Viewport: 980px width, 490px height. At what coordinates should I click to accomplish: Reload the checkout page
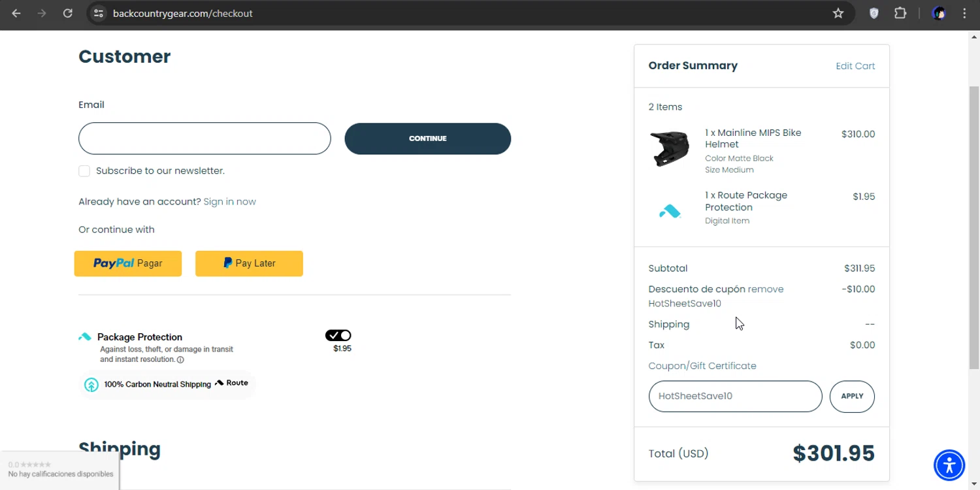67,13
